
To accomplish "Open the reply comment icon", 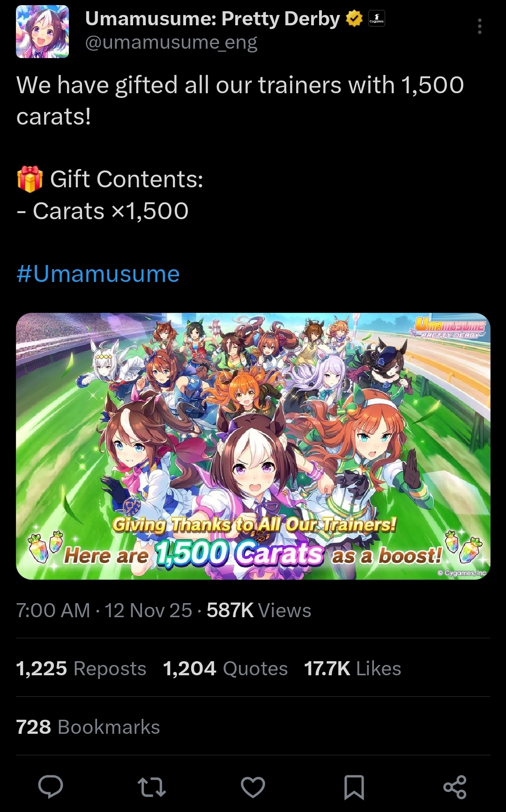I will [x=51, y=787].
